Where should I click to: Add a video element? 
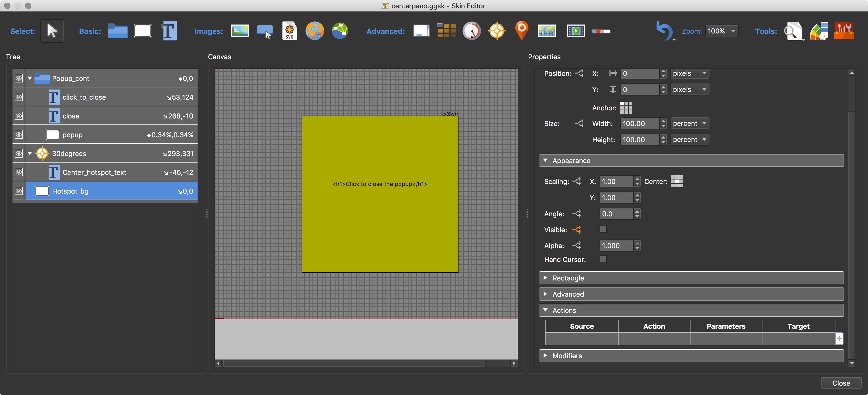click(x=576, y=31)
